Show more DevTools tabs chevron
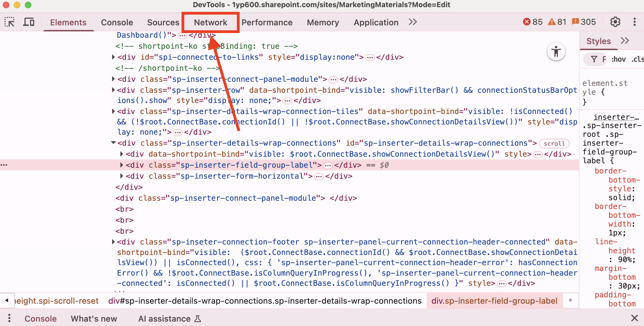 point(413,22)
